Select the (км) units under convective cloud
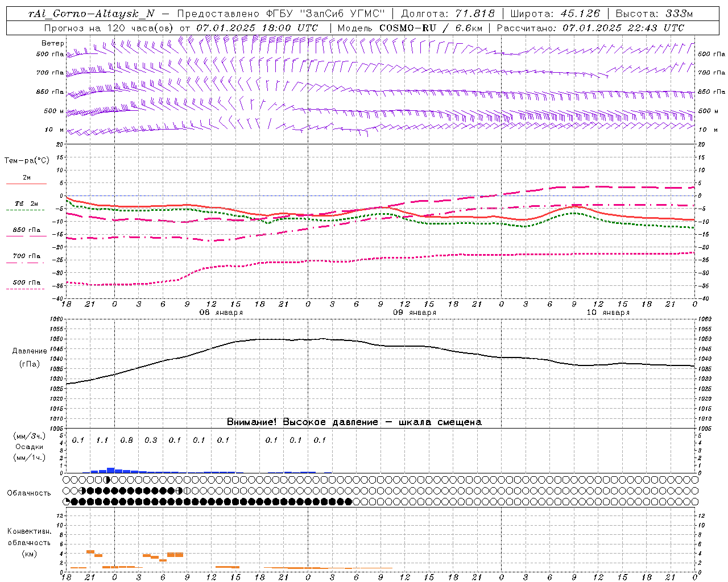Screen dimensions: 728x582 (30, 554)
